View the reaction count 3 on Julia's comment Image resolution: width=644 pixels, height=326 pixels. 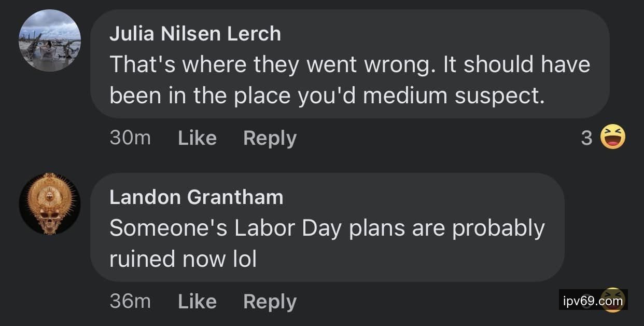coord(586,138)
